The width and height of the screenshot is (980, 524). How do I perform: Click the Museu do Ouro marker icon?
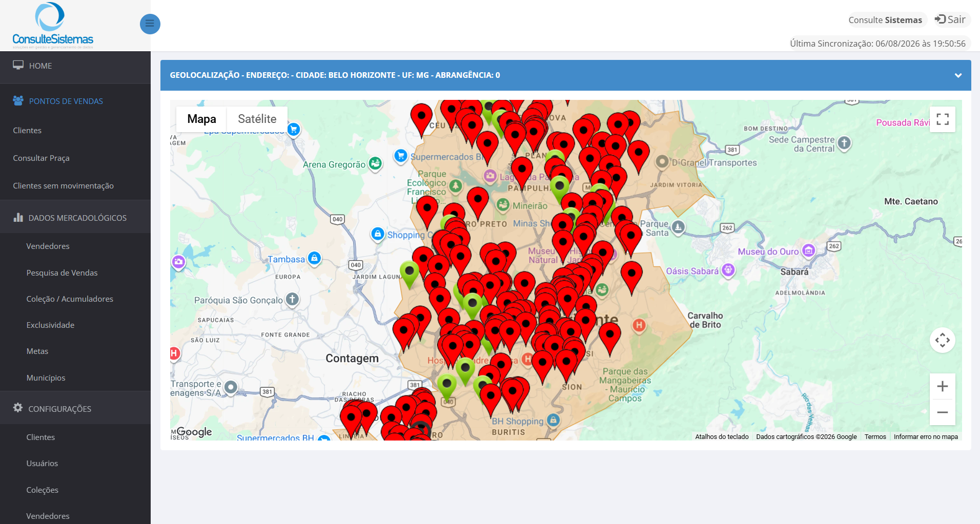[x=808, y=250]
